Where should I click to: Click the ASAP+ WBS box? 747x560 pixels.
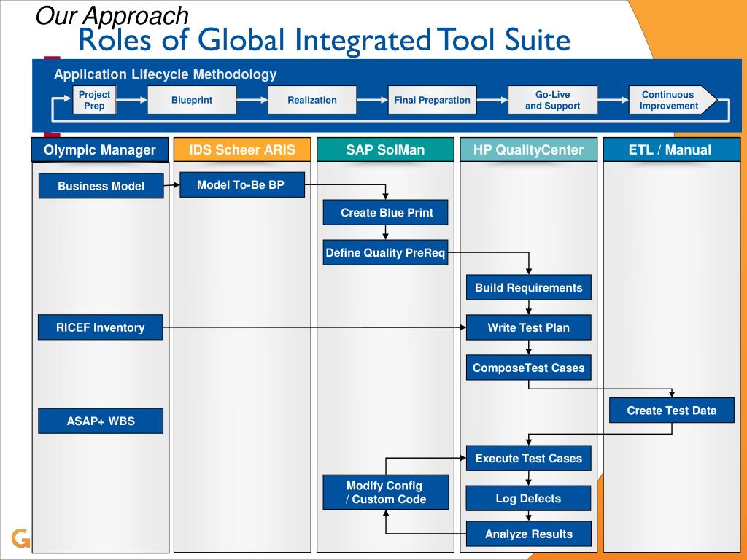tap(101, 421)
